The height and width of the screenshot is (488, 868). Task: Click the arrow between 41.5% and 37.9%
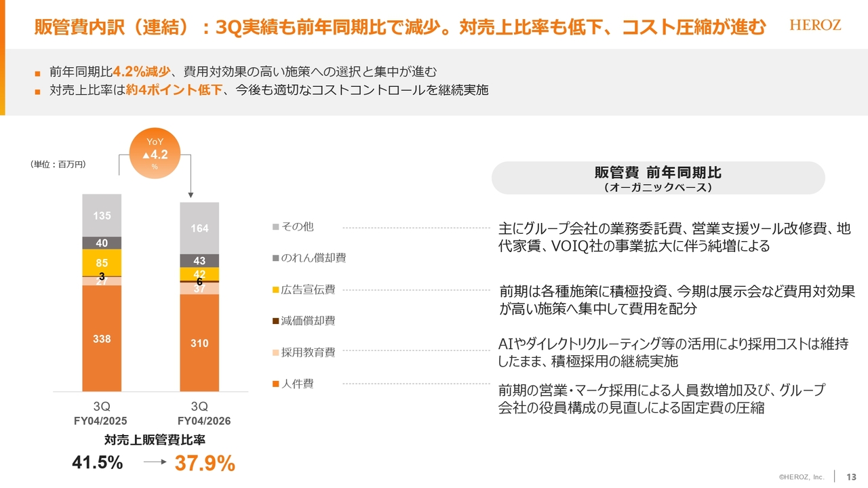pos(155,464)
